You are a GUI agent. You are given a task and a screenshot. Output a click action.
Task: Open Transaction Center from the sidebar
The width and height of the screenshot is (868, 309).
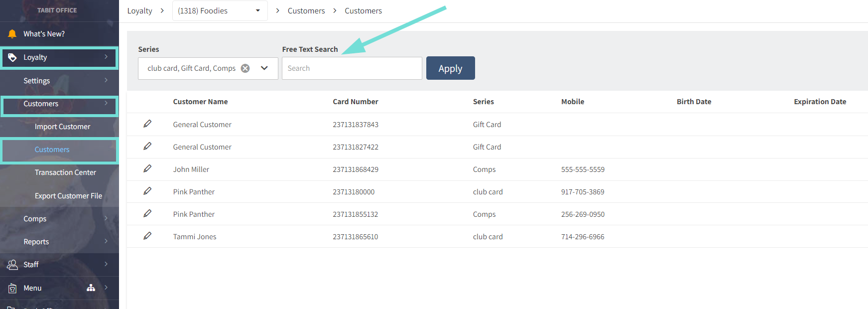coord(65,172)
